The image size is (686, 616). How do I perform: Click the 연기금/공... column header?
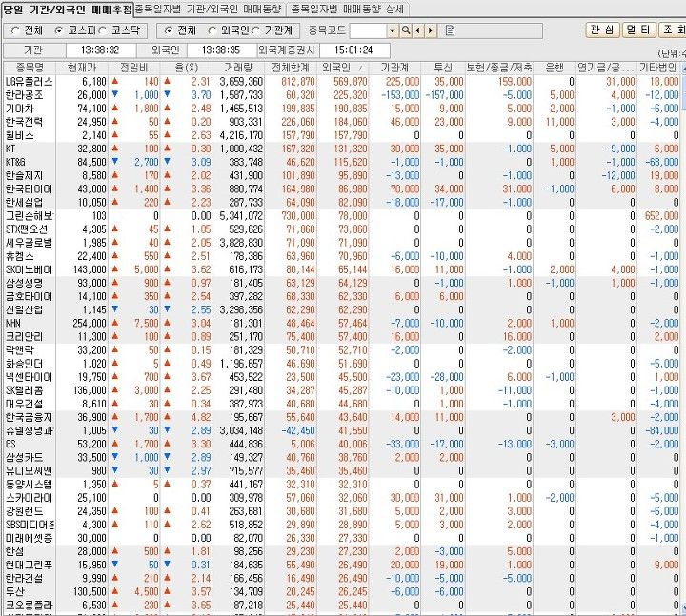pyautogui.click(x=606, y=68)
